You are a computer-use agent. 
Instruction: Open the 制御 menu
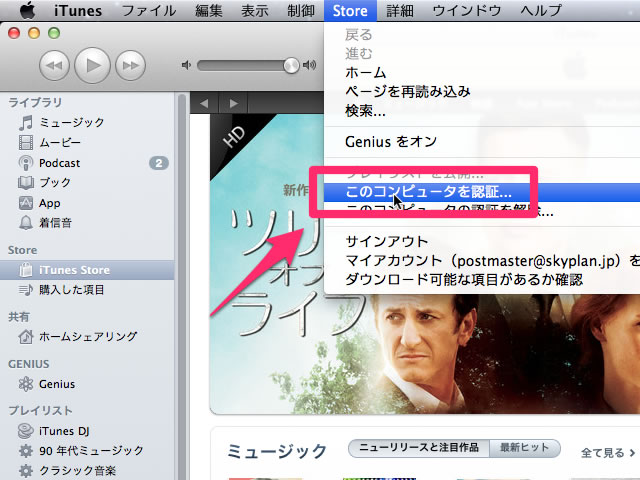(x=301, y=11)
